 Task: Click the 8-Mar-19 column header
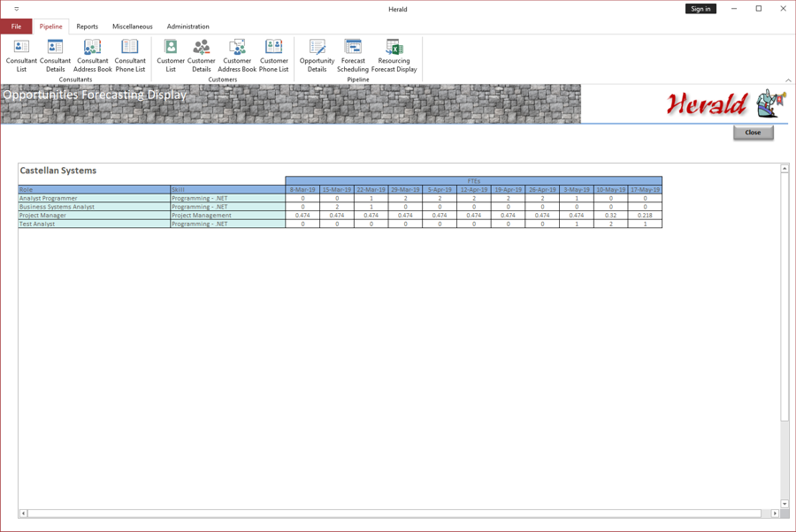(x=302, y=190)
